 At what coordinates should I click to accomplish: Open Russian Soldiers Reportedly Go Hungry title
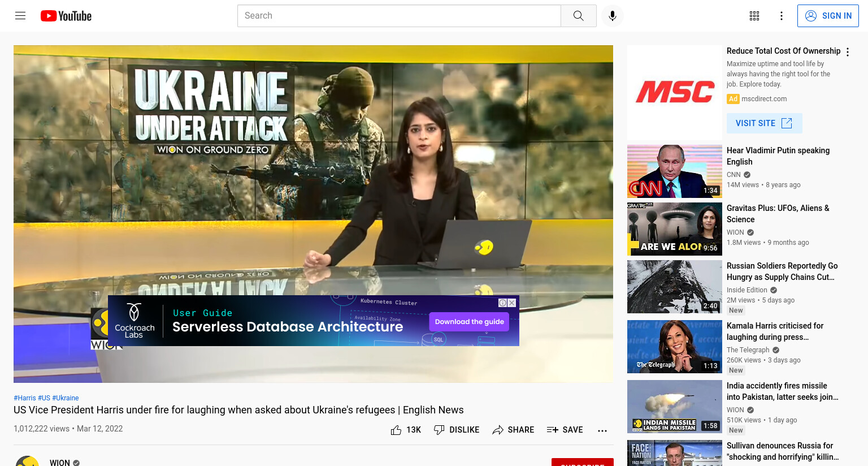click(x=783, y=271)
